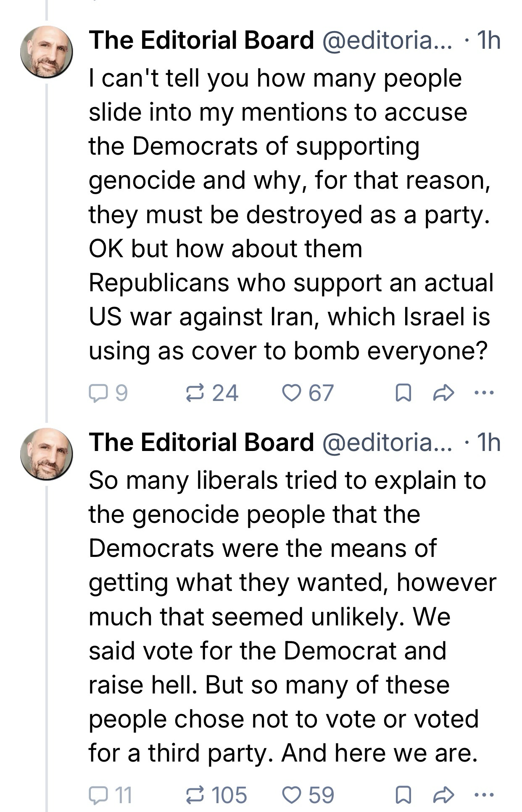Bookmark the first Editorial Board post
The image size is (522, 812).
tap(403, 393)
